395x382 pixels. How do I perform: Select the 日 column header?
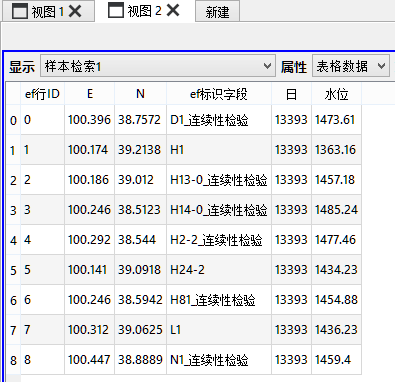point(291,94)
